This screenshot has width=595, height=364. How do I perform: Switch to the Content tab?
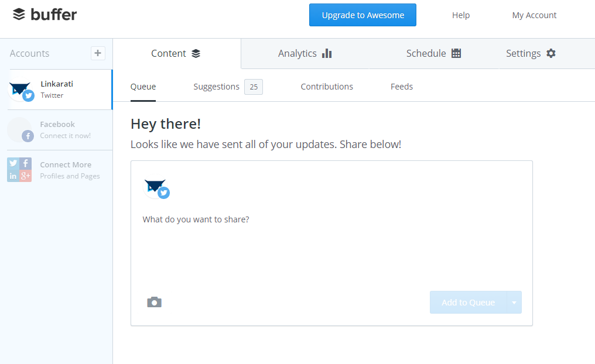176,53
